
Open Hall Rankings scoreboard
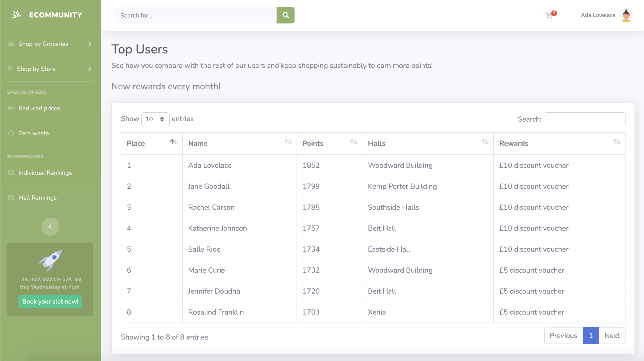point(37,197)
